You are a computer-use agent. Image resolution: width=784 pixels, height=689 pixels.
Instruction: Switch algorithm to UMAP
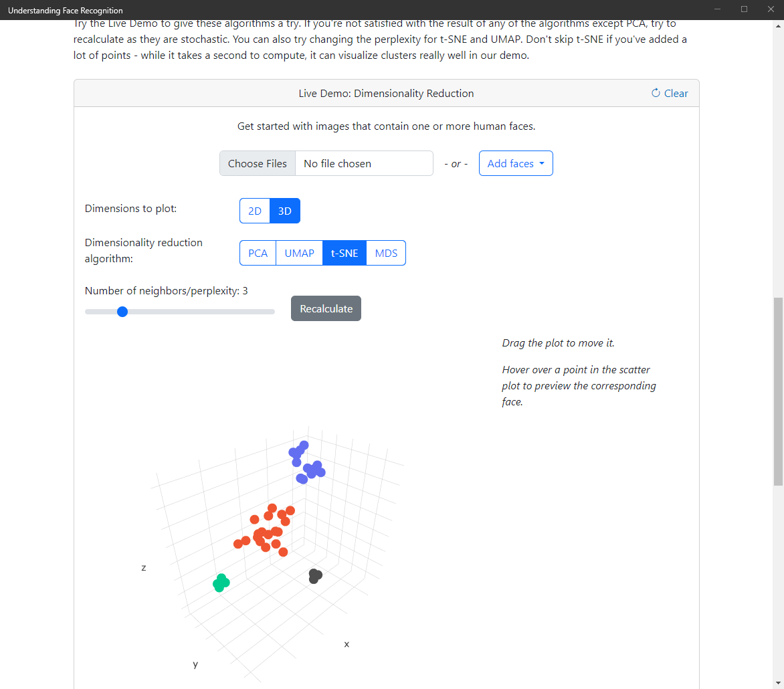(x=300, y=253)
